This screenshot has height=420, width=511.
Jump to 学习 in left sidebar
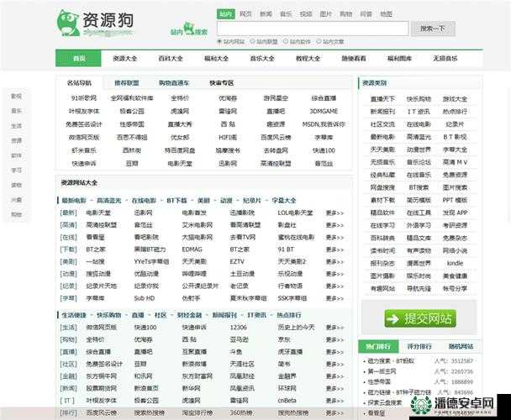[16, 171]
